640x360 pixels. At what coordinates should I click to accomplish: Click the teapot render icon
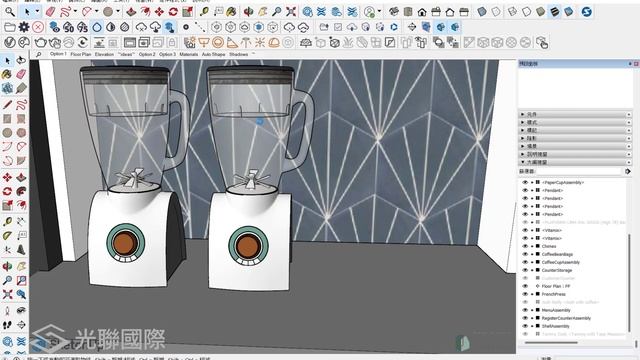click(x=40, y=42)
